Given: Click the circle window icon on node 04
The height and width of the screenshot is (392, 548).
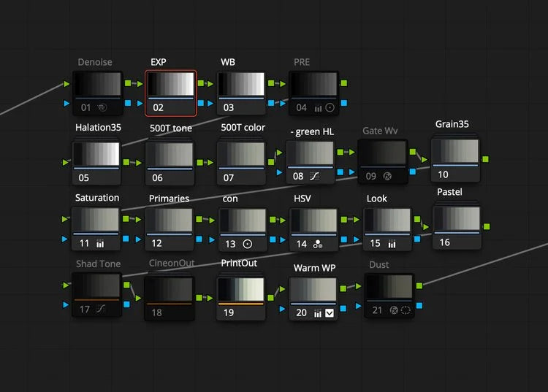Looking at the screenshot, I should [x=330, y=107].
